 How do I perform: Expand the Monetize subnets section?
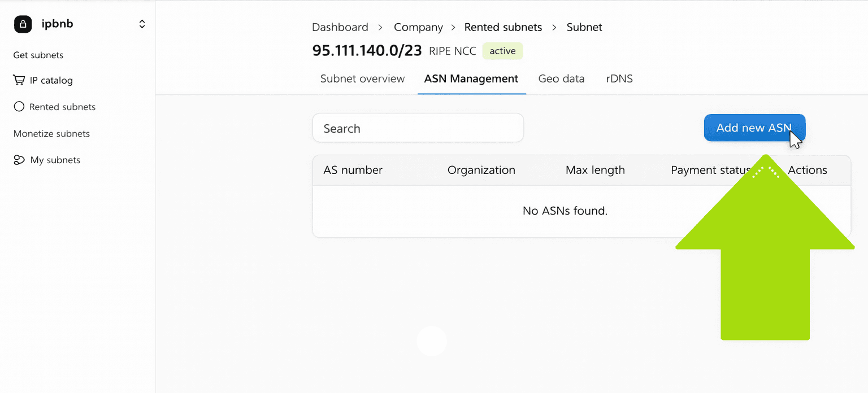51,133
